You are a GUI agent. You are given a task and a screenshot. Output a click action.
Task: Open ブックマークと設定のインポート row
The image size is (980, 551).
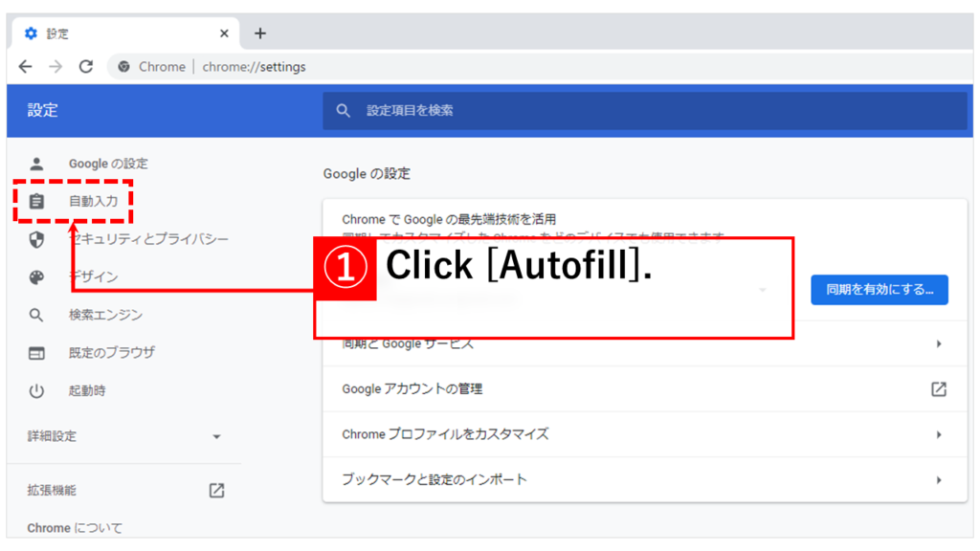(645, 480)
